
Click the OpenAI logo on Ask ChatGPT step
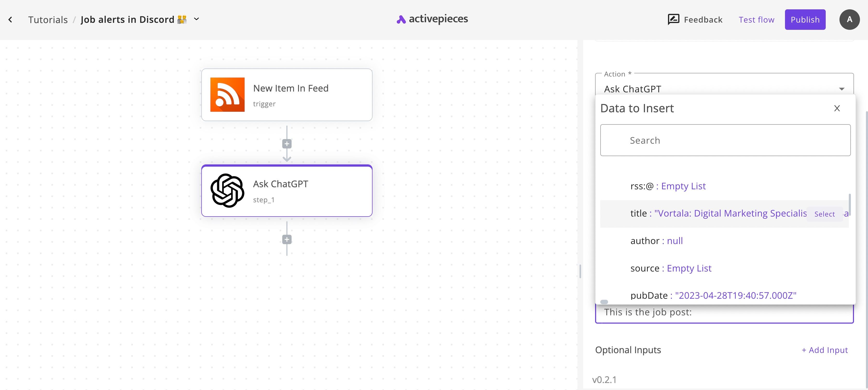228,191
